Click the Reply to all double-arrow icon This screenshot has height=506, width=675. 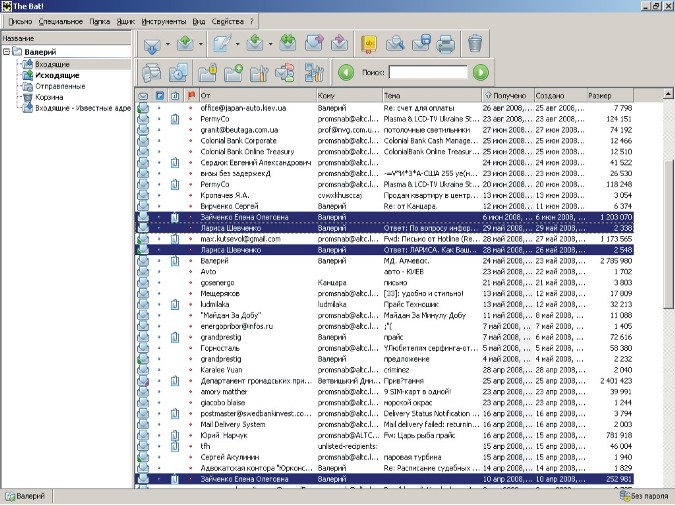click(287, 43)
